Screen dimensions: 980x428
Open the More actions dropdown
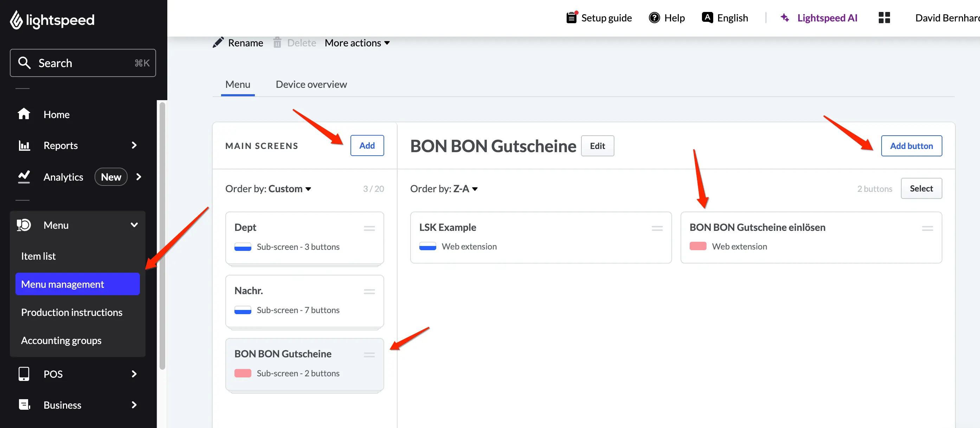point(357,43)
